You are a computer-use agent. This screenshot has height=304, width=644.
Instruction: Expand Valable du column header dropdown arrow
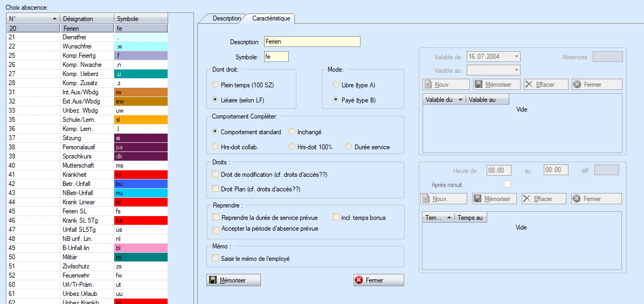point(460,100)
